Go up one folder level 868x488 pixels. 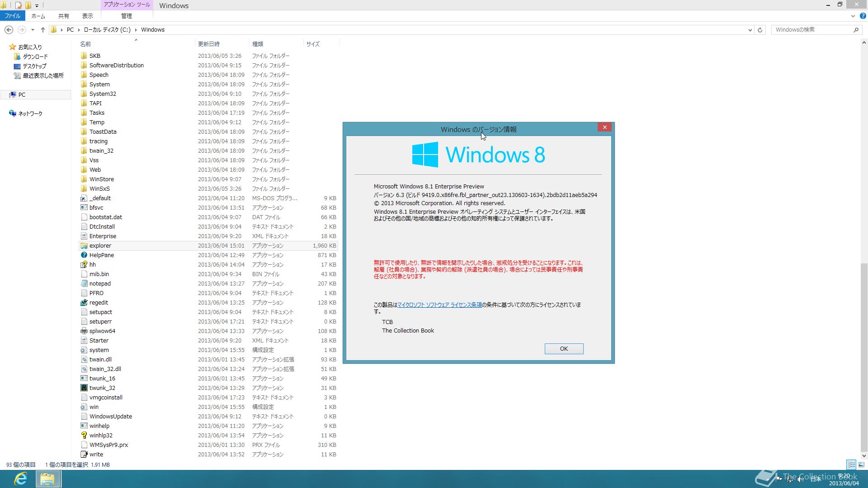pos(43,30)
